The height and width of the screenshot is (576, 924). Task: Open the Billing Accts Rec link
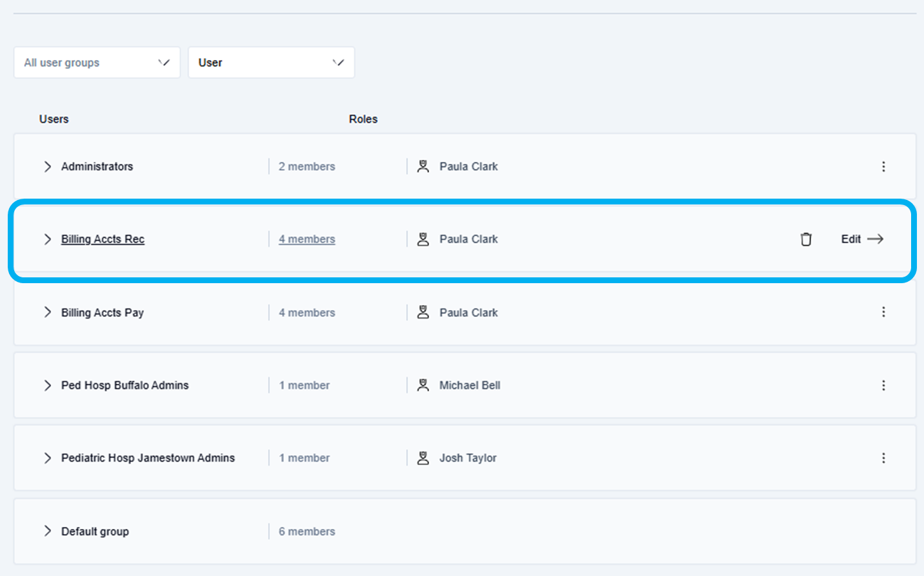coord(103,239)
